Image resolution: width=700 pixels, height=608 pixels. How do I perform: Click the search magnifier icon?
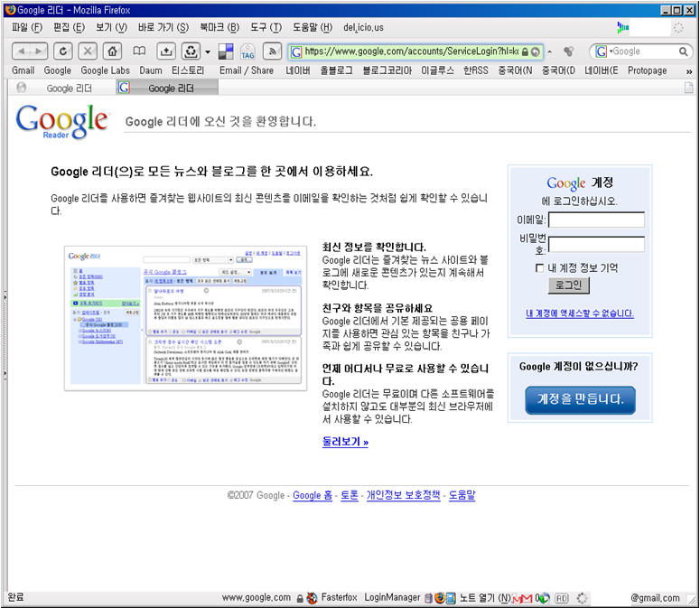point(683,51)
